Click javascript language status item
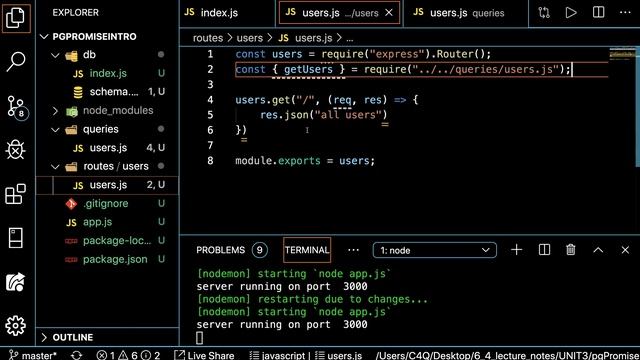The width and height of the screenshot is (640, 360). point(277,355)
